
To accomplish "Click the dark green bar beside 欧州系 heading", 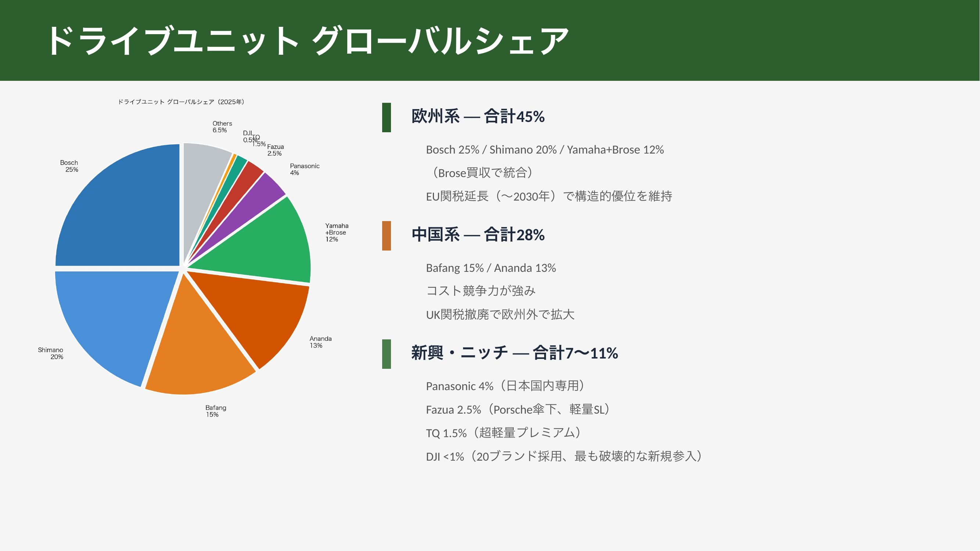I will (387, 118).
